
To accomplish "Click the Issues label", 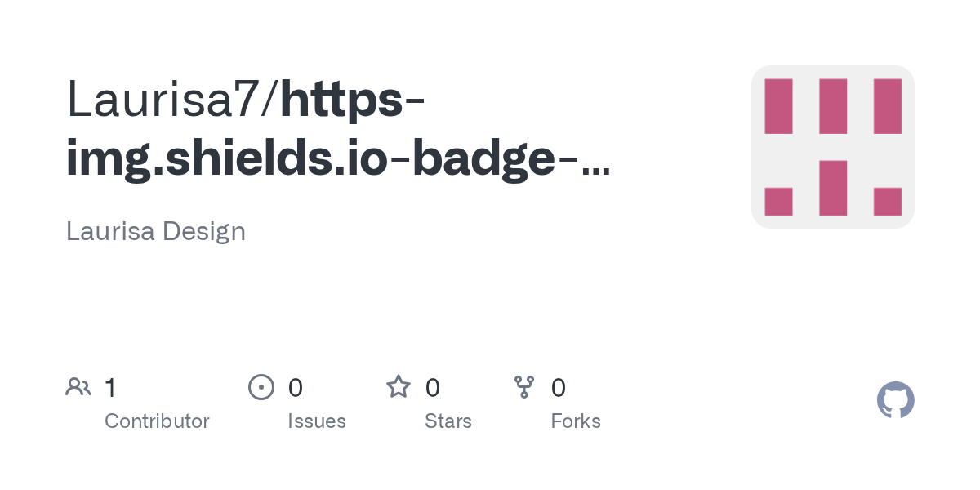I will 317,421.
